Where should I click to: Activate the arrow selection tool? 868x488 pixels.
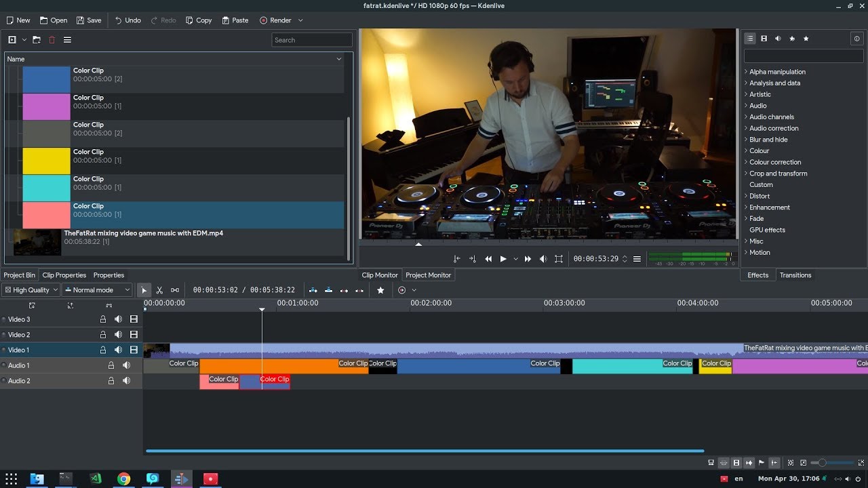pos(144,290)
